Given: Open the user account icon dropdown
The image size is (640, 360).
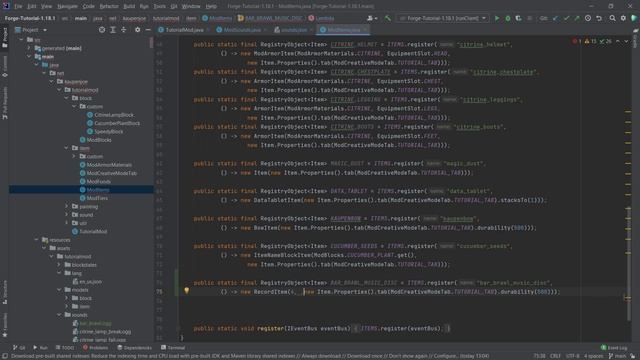Looking at the screenshot, I should (372, 18).
